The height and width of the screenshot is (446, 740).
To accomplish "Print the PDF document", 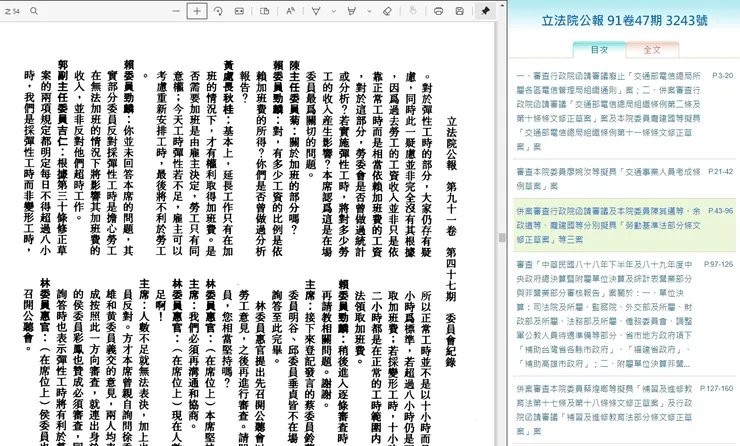I will point(438,11).
